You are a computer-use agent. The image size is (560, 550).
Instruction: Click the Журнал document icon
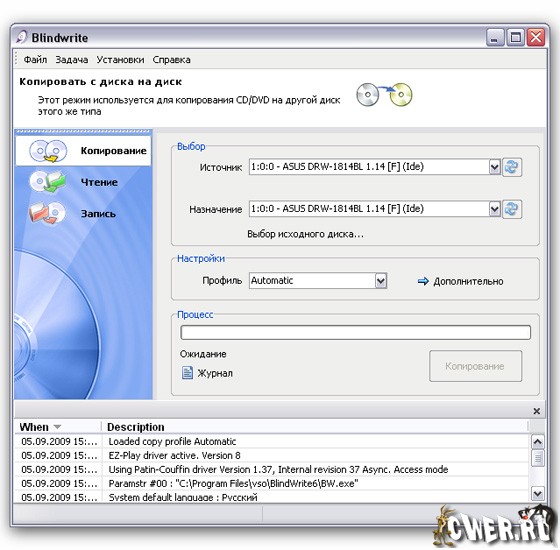[x=188, y=373]
